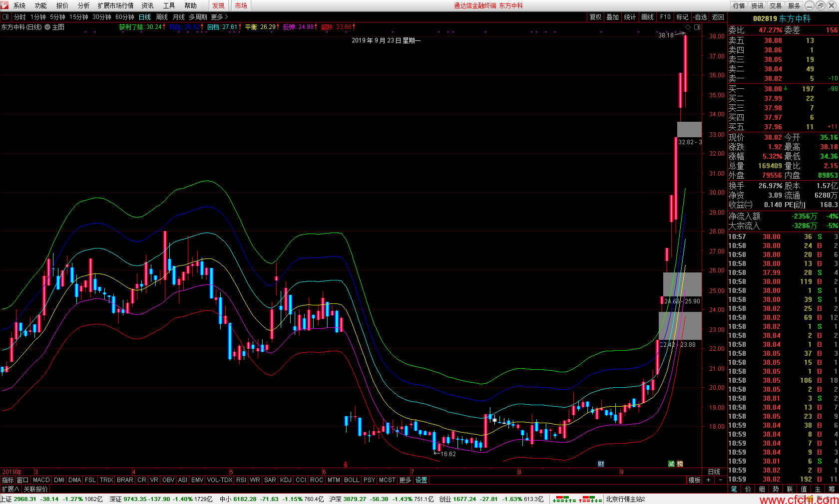The width and height of the screenshot is (839, 504).
Task: Click the 日线 period label on the axis
Action: [714, 472]
